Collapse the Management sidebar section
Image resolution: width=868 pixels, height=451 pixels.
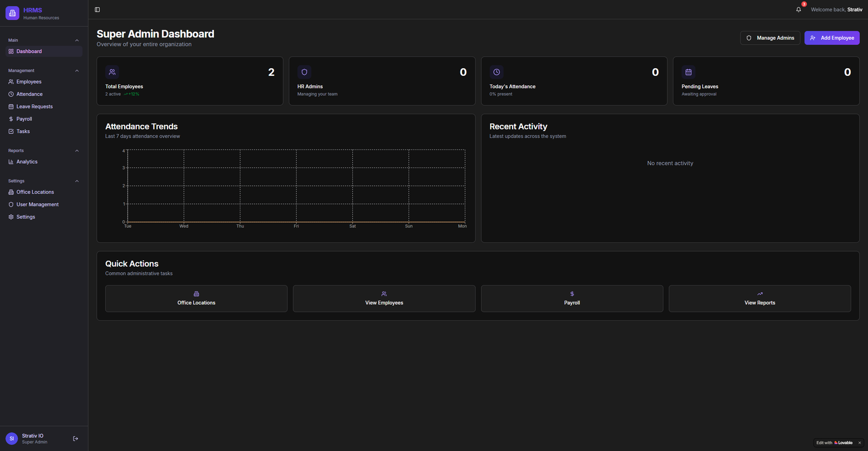point(76,70)
